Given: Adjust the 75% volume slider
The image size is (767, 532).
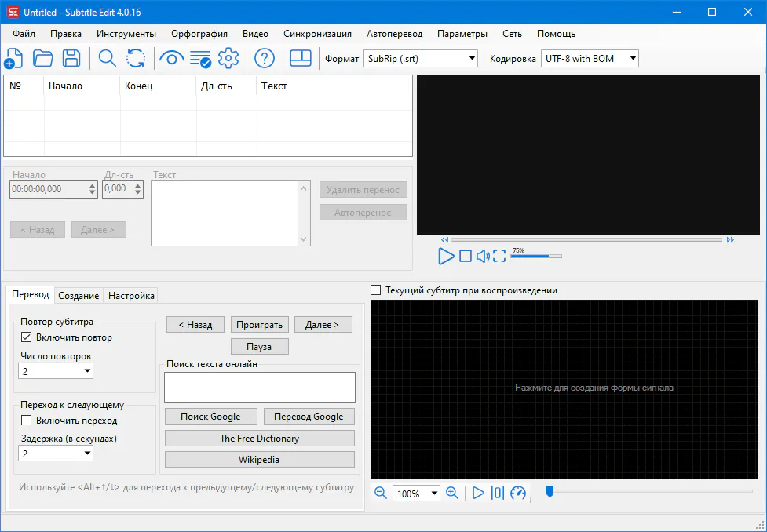Looking at the screenshot, I should click(536, 256).
